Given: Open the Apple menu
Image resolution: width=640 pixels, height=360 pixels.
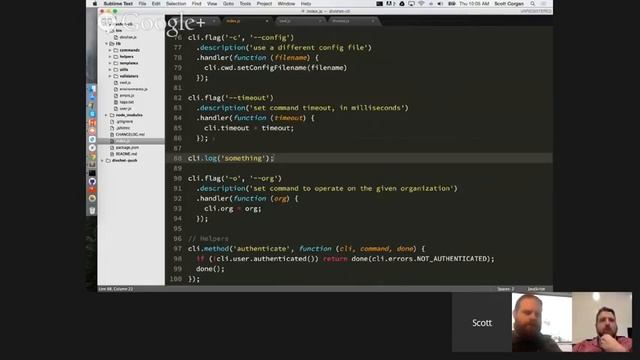Looking at the screenshot, I should (x=95, y=4).
